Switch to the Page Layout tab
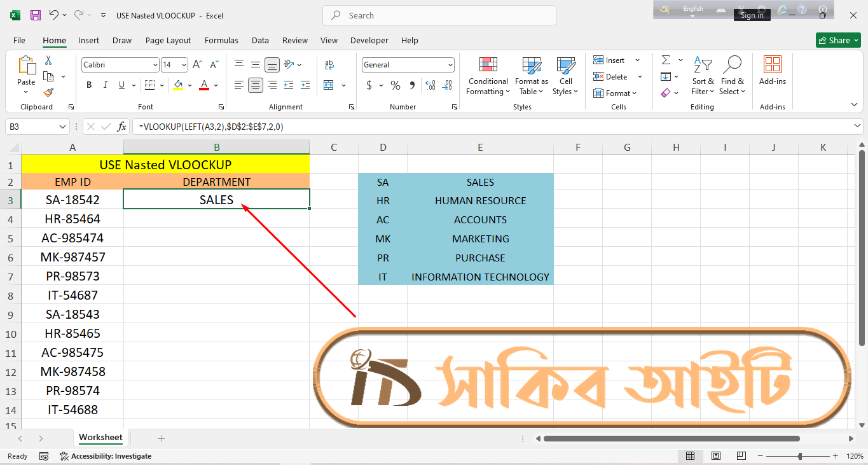The height and width of the screenshot is (465, 868). tap(168, 40)
